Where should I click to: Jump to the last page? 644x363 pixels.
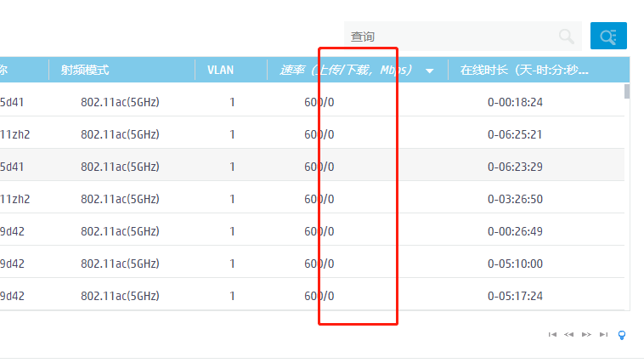[x=603, y=335]
